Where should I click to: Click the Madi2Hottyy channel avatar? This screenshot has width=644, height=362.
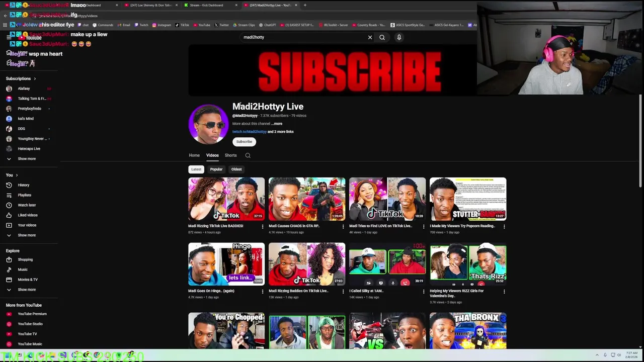(208, 124)
